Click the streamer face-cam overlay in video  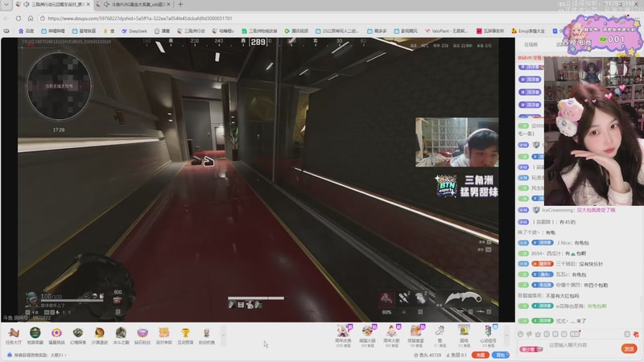coord(456,142)
